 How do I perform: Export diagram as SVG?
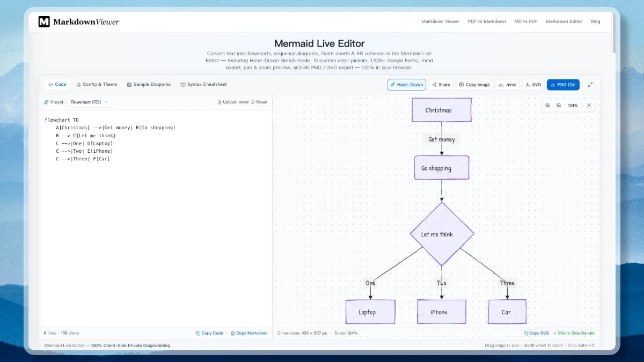(533, 85)
